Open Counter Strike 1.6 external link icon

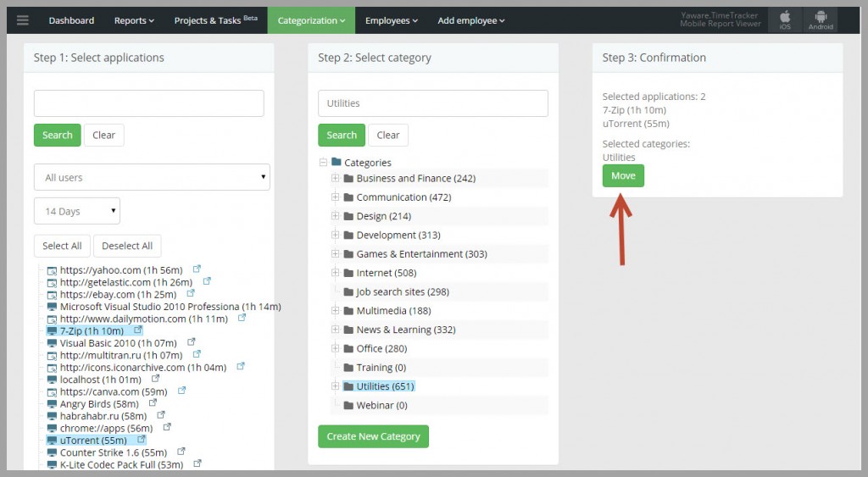pyautogui.click(x=181, y=452)
